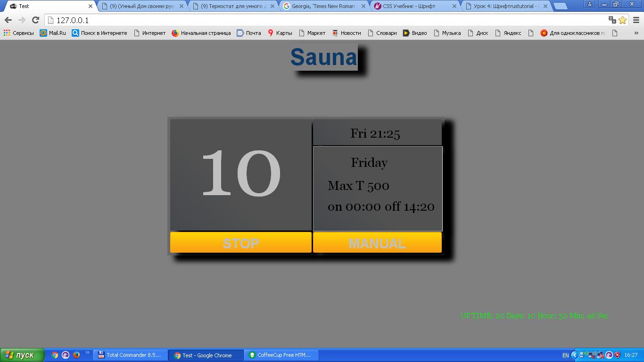Switch to the Термостат для умного tab
This screenshot has width=644, height=362.
[233, 6]
